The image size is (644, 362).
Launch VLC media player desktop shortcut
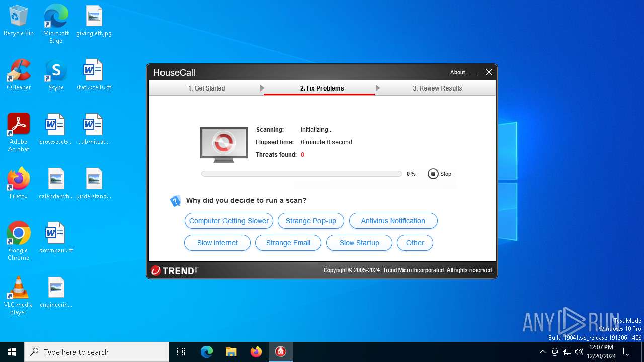(x=19, y=296)
